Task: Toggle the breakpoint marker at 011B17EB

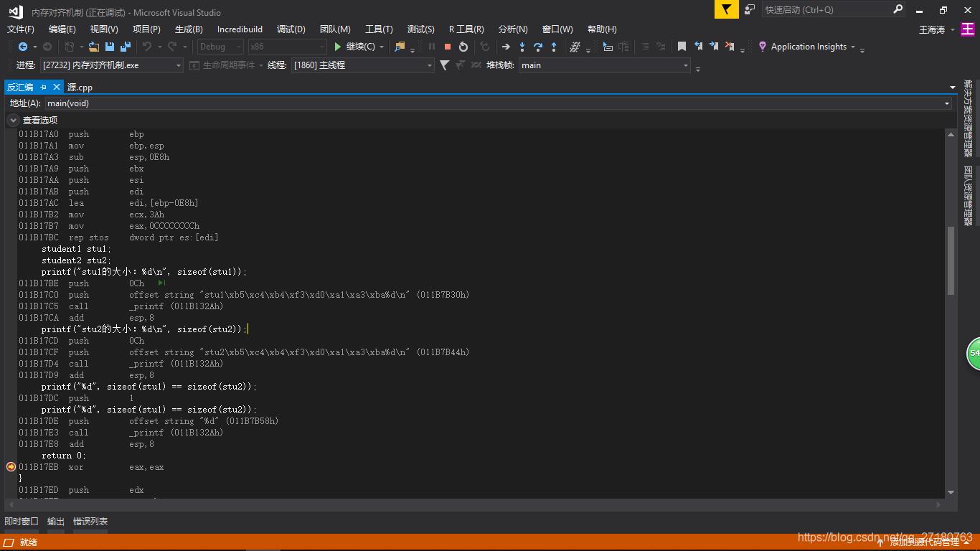Action: (x=11, y=467)
